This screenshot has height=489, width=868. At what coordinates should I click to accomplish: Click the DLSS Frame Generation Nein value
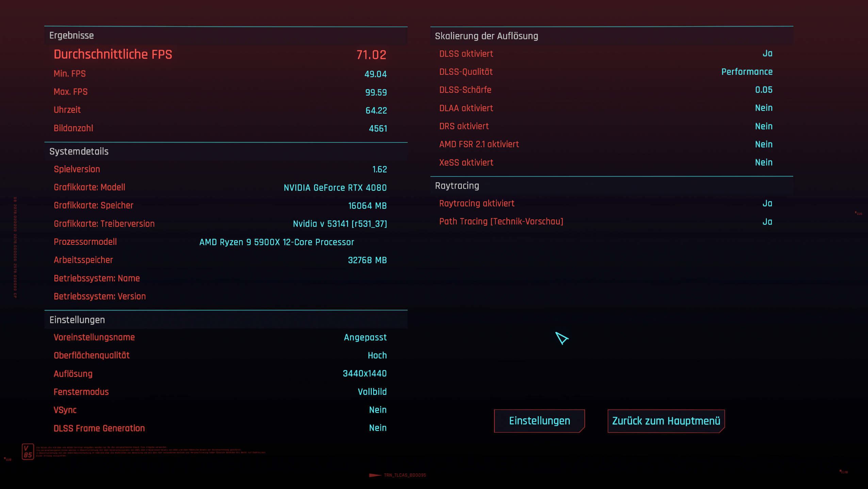click(378, 428)
